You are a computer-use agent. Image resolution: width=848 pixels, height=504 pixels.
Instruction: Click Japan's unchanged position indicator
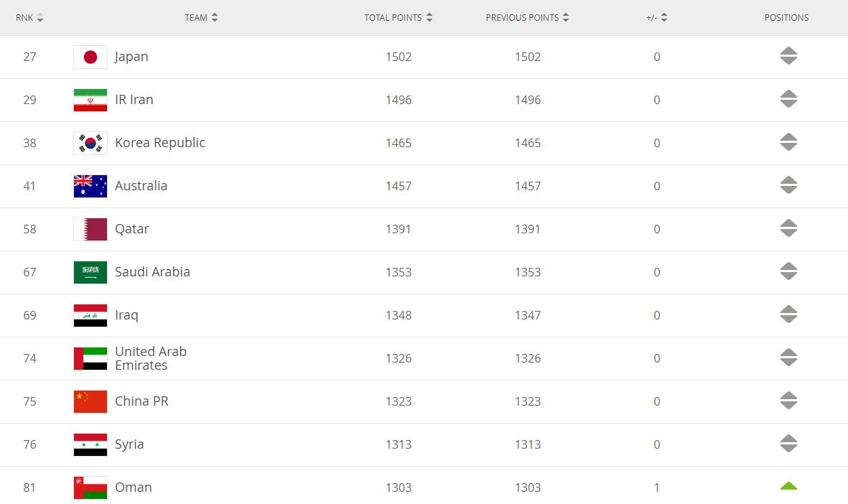coord(788,56)
